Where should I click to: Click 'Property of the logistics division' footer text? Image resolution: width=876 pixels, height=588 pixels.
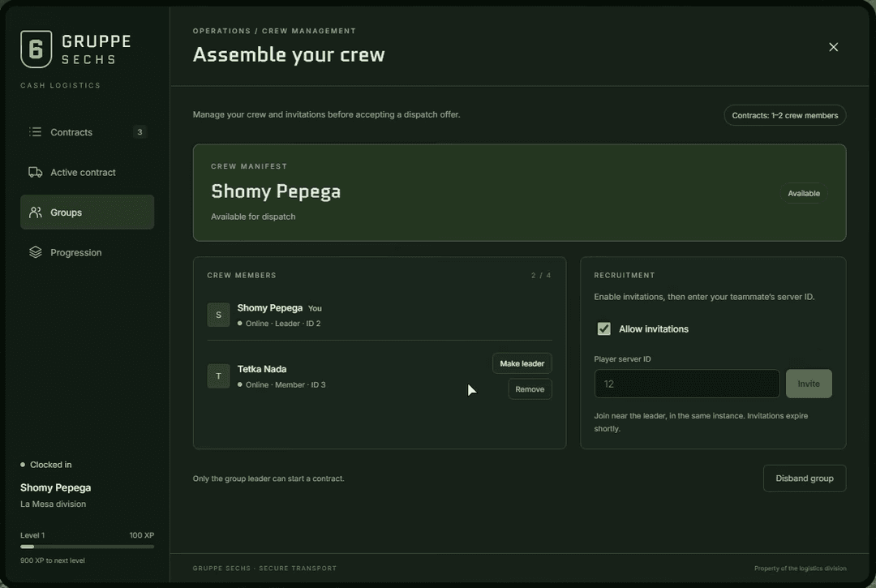point(800,569)
